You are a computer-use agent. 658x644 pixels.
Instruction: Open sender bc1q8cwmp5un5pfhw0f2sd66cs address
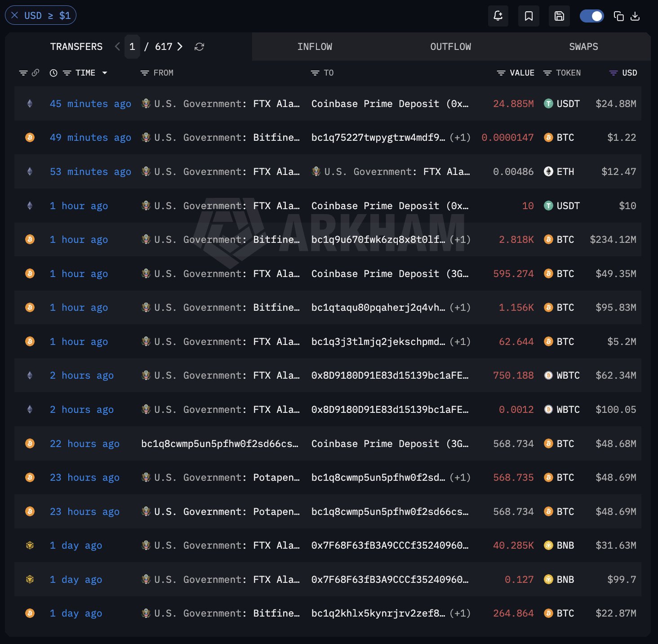[220, 444]
